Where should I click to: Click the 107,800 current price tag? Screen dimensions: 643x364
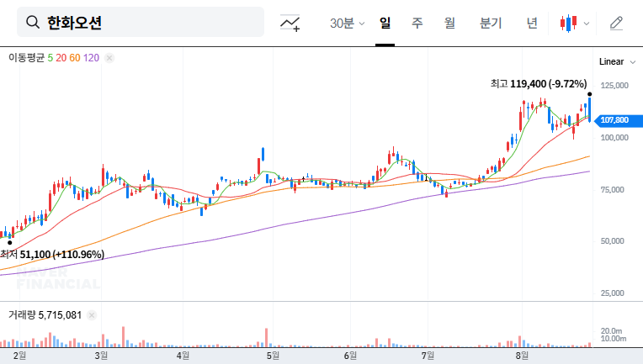point(618,120)
